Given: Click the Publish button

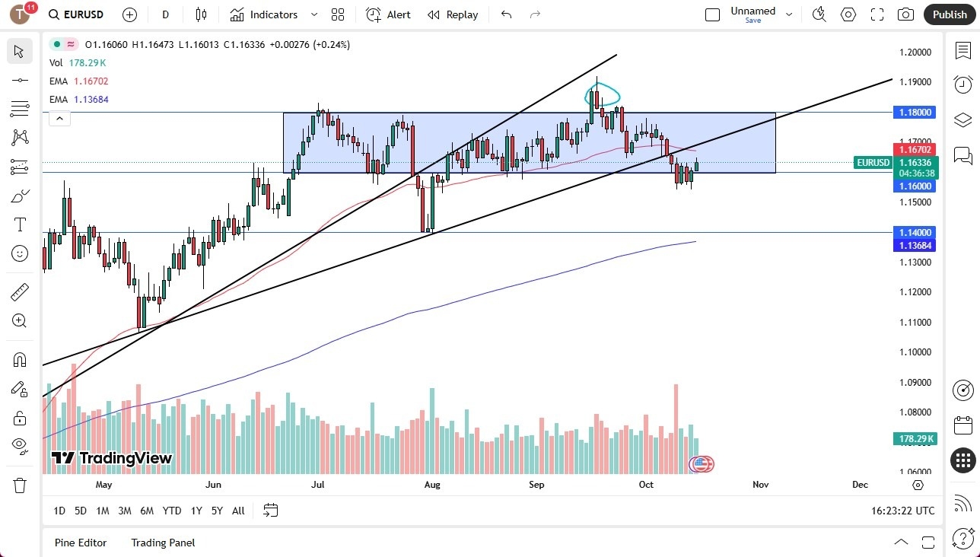Looking at the screenshot, I should pos(949,14).
